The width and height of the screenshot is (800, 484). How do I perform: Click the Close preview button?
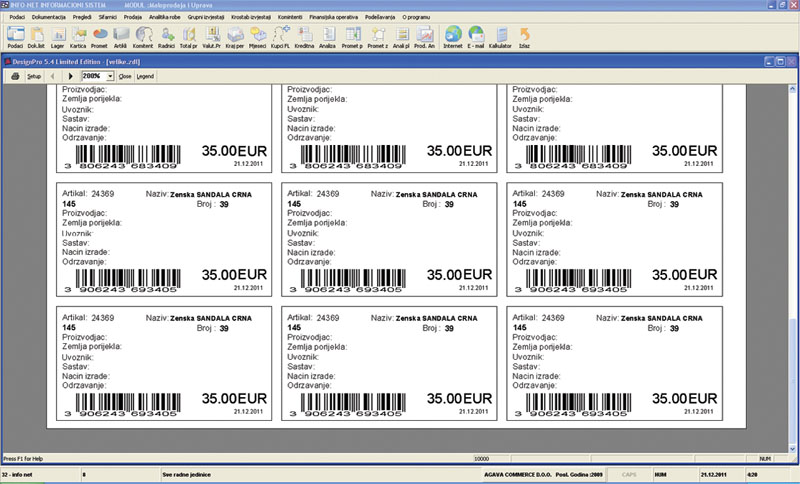coord(125,77)
